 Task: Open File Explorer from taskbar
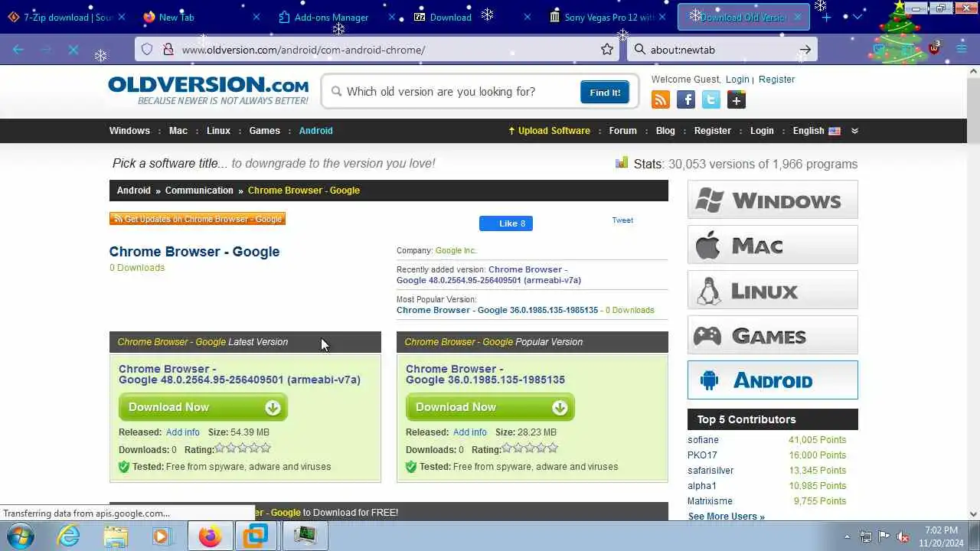click(116, 536)
